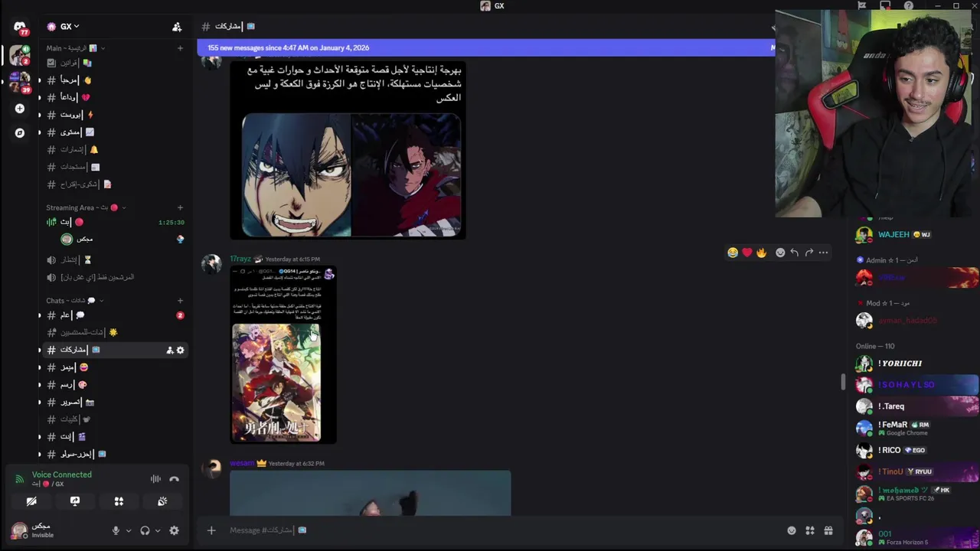Add channel to Main category

[180, 48]
